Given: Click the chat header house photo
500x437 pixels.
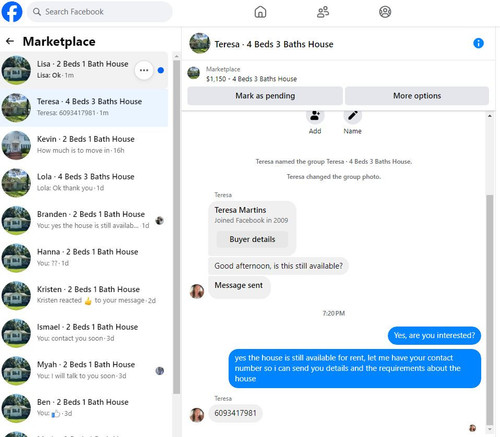Looking at the screenshot, I should click(x=200, y=43).
